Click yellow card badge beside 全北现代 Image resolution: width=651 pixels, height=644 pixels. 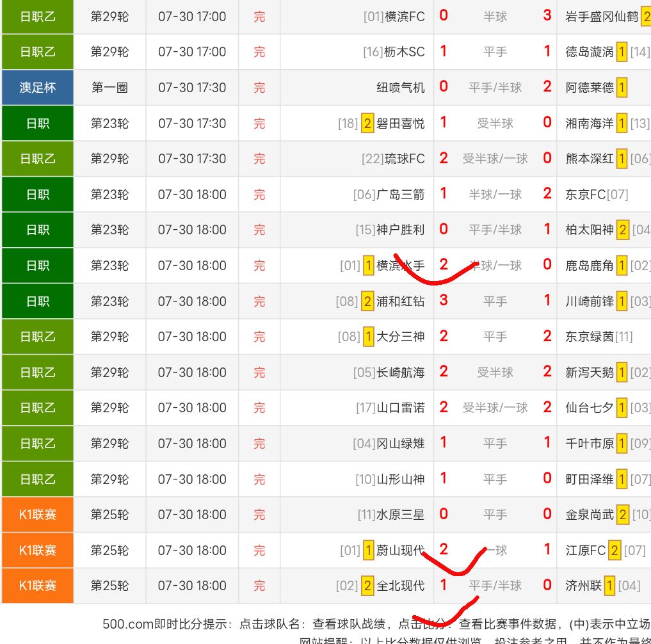pyautogui.click(x=367, y=586)
